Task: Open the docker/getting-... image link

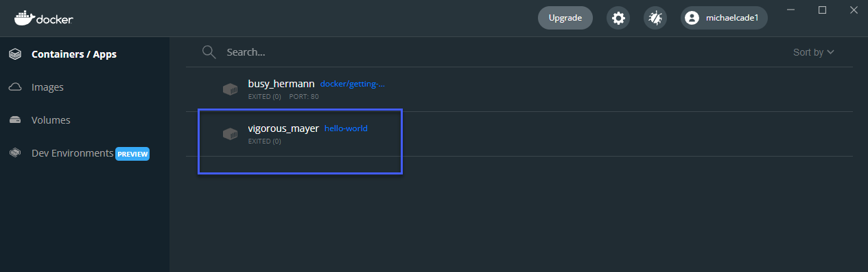Action: [353, 84]
